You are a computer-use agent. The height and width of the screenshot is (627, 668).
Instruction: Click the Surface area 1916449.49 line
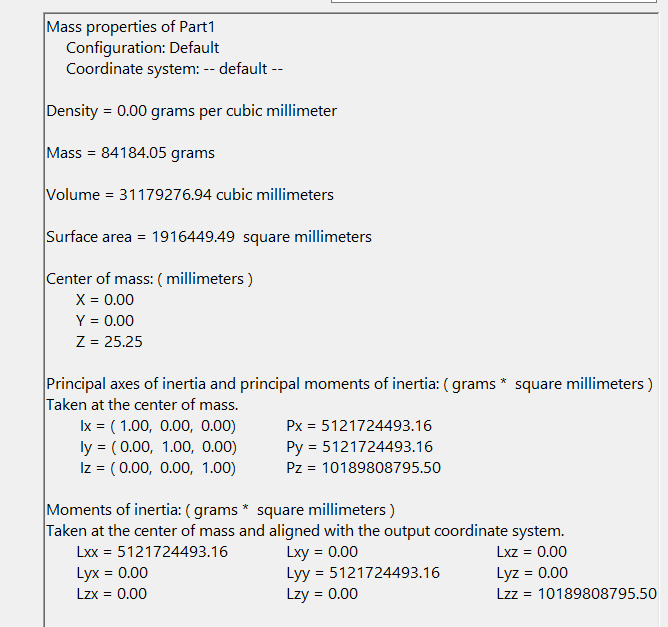click(209, 237)
